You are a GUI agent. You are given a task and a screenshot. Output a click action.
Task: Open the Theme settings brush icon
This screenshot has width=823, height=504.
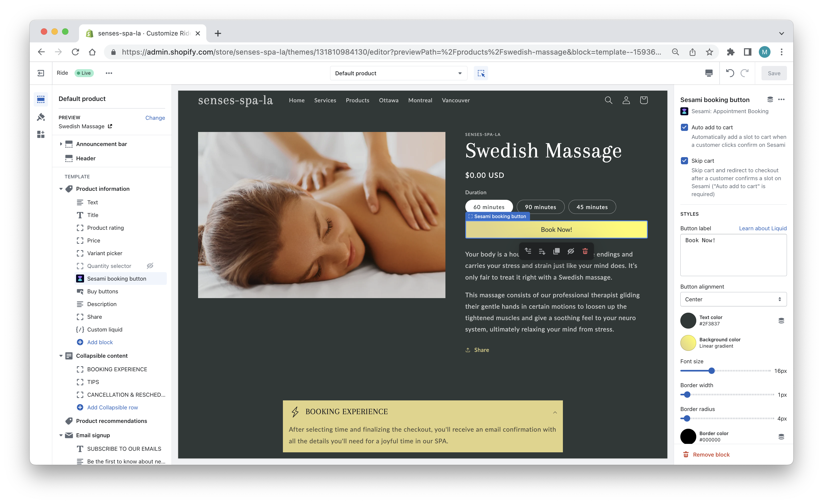[x=41, y=117]
